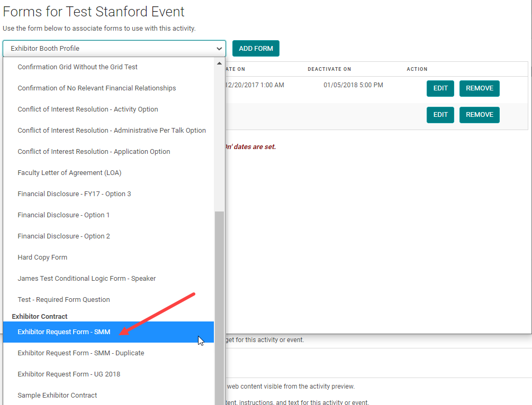Select Exhibitor Request Form - UG 2018
The width and height of the screenshot is (532, 405).
69,374
